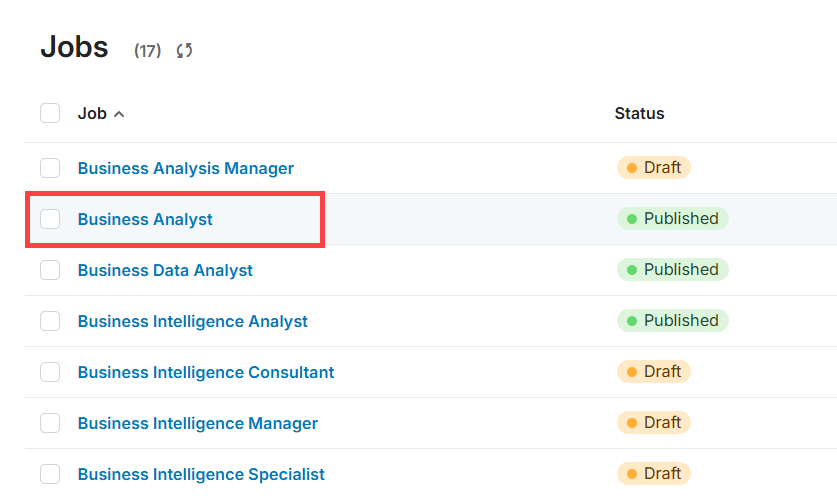The width and height of the screenshot is (837, 499).
Task: Tick the checkbox for Business Intelligence Specialist
Action: [50, 474]
